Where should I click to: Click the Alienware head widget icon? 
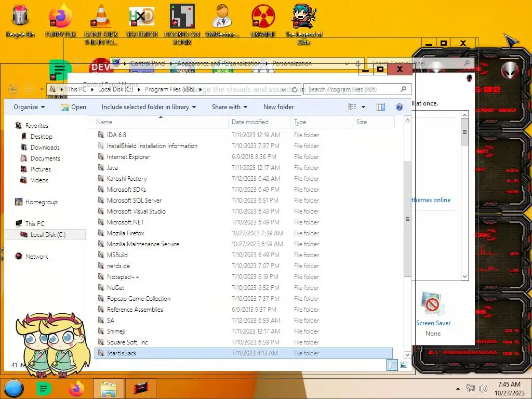coord(510,71)
